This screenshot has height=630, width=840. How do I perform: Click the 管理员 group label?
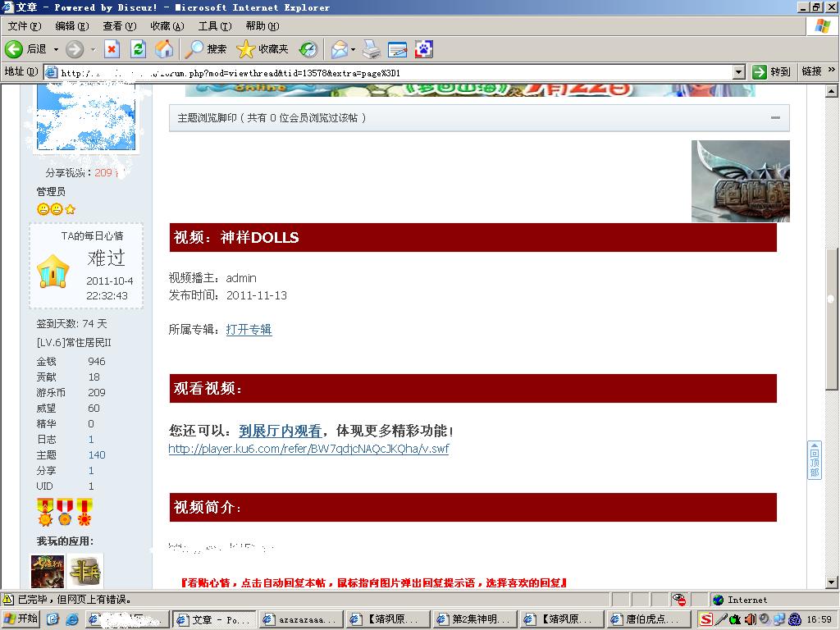pos(51,191)
